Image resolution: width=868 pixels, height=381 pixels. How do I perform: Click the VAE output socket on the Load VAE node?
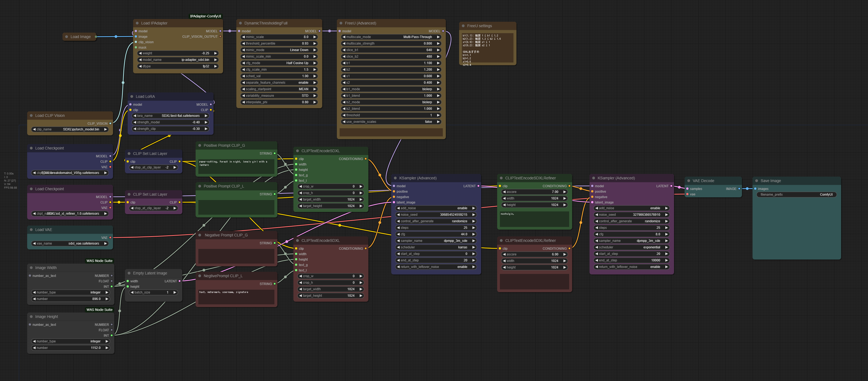click(x=110, y=238)
